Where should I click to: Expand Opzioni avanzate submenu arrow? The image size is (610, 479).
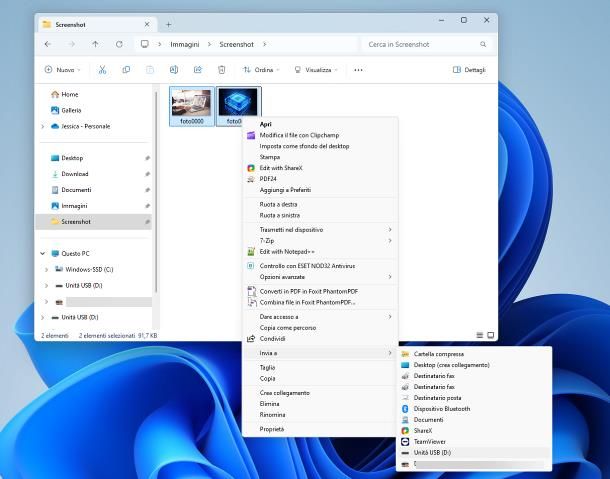click(390, 277)
